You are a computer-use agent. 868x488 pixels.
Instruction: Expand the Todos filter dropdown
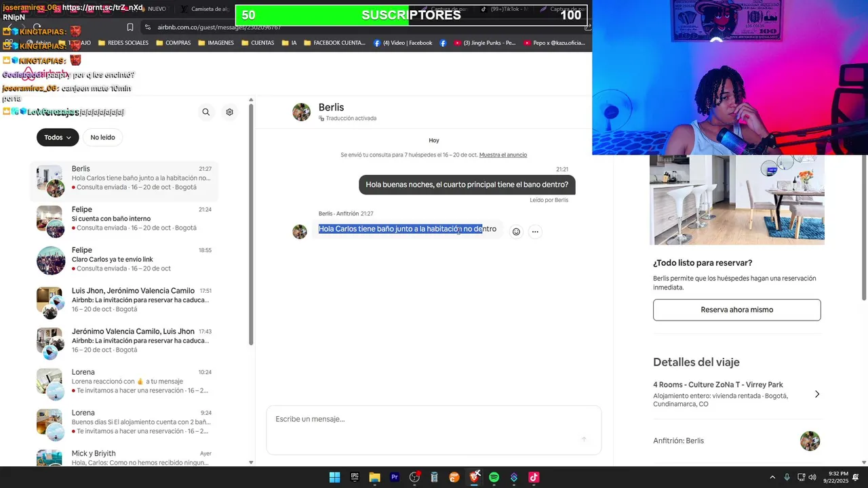58,138
